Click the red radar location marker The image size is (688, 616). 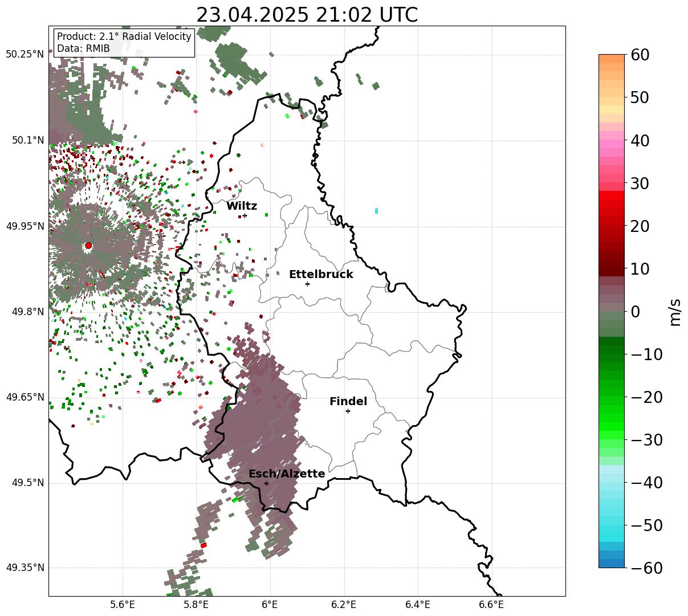coord(88,246)
